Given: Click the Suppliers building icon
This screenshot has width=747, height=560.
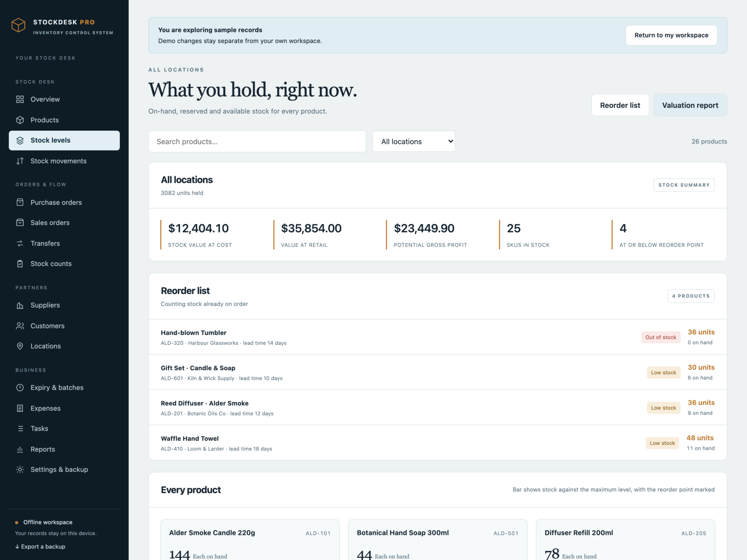Looking at the screenshot, I should 20,305.
